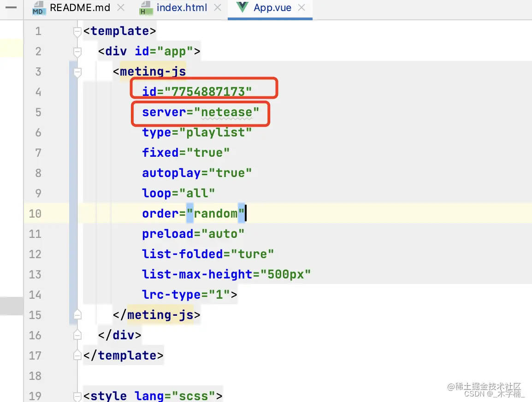Click the opening <template> tag on line 1
Screen dimensions: 532x402
119,31
